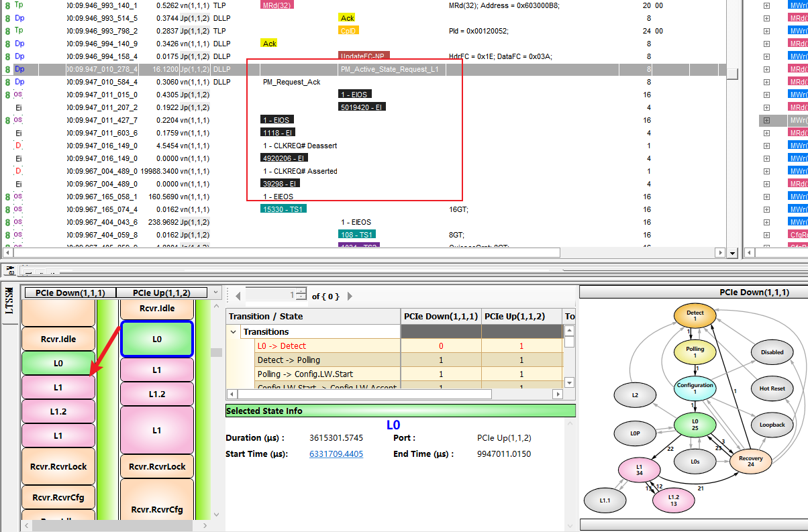The image size is (808, 532).
Task: Click Tp icon of the MRd(32) row
Action: pyautogui.click(x=19, y=5)
